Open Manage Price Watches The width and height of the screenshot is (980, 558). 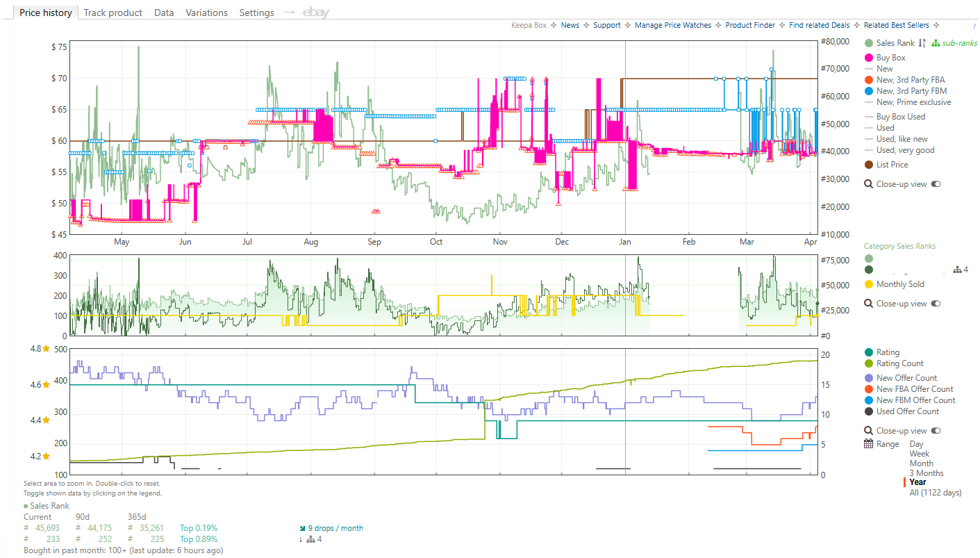point(673,25)
